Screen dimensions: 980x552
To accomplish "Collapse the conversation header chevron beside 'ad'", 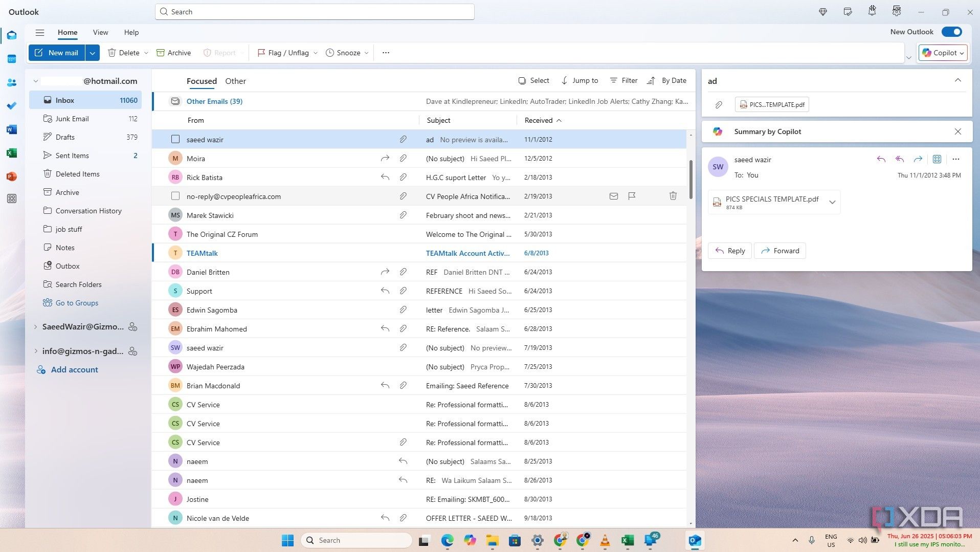I will point(958,80).
